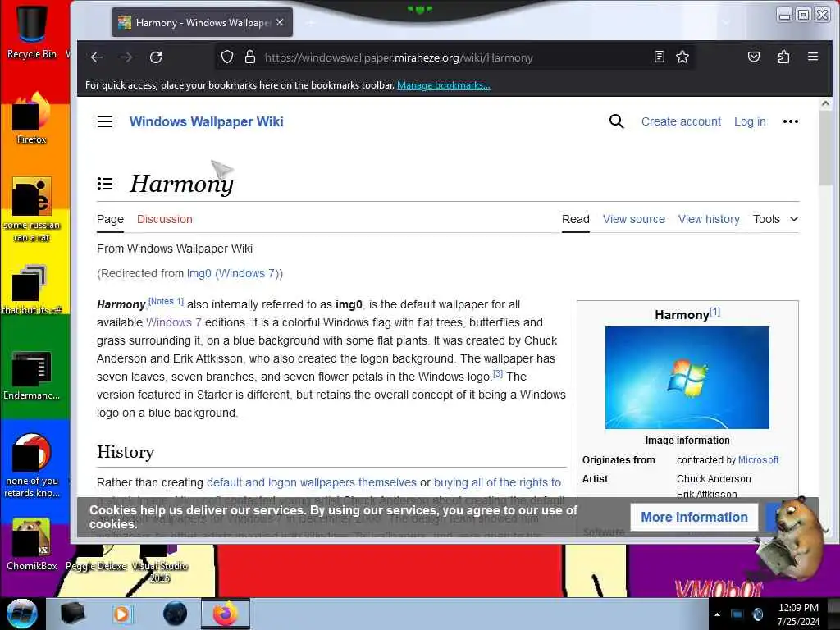
Task: Select the Read tab
Action: 575,219
